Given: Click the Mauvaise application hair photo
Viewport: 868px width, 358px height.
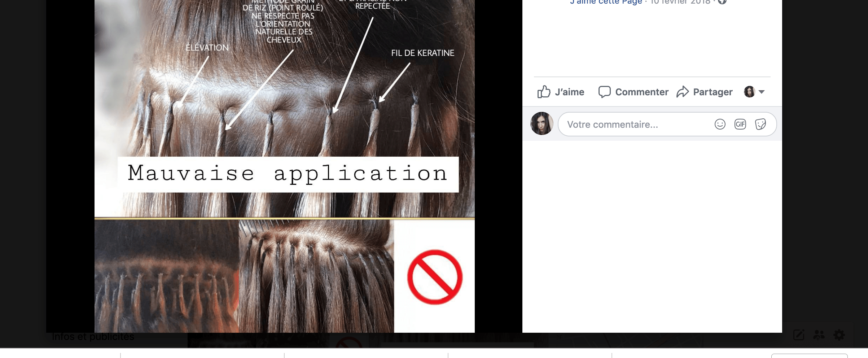Looking at the screenshot, I should (x=285, y=166).
